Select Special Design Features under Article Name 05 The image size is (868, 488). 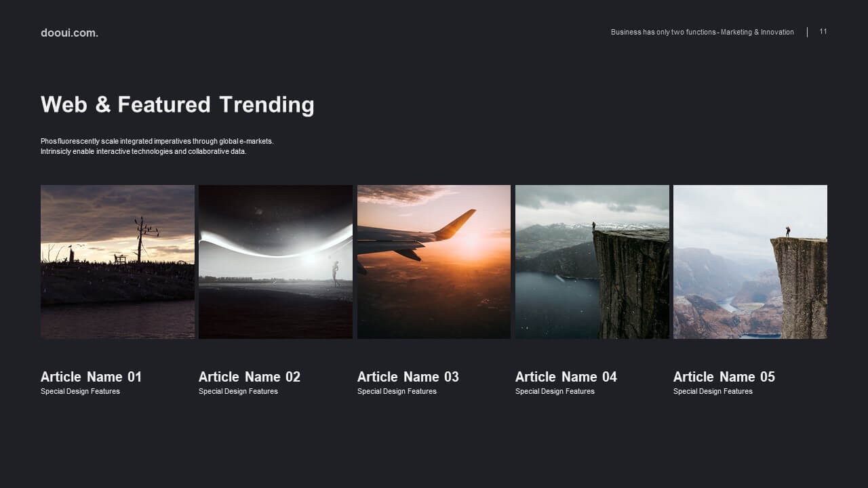click(713, 391)
